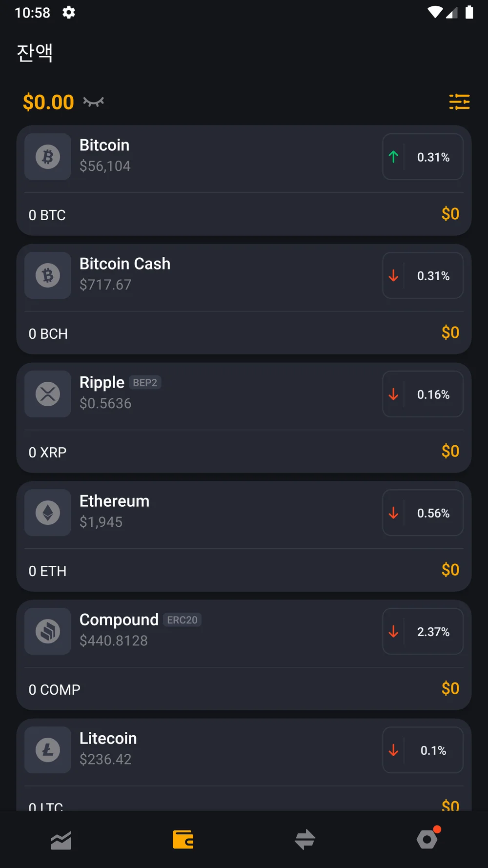Viewport: 488px width, 868px height.
Task: Open the Transactions swap arrows tab
Action: [x=305, y=840]
